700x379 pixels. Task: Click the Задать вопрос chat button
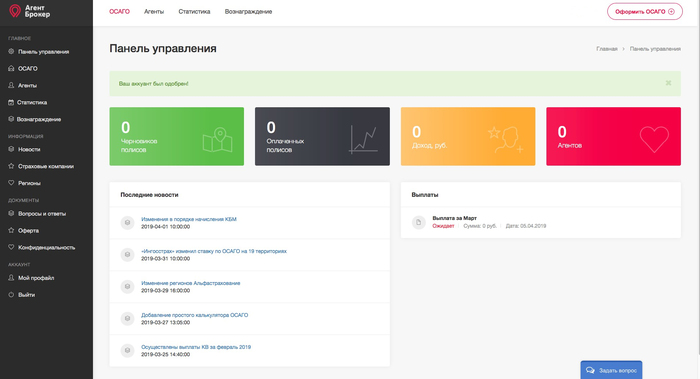611,370
